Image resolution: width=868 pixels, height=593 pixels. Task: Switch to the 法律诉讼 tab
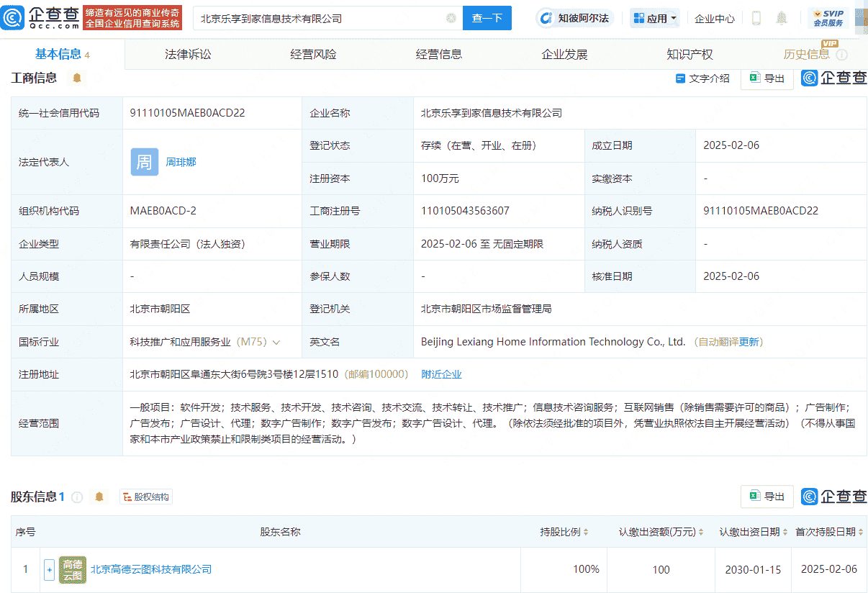189,53
